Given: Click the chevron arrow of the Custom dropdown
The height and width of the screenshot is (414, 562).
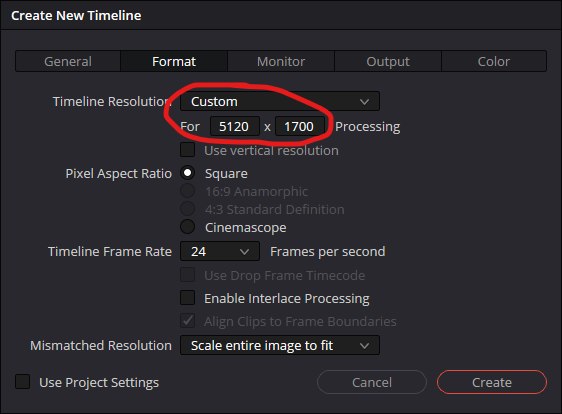Looking at the screenshot, I should [364, 102].
